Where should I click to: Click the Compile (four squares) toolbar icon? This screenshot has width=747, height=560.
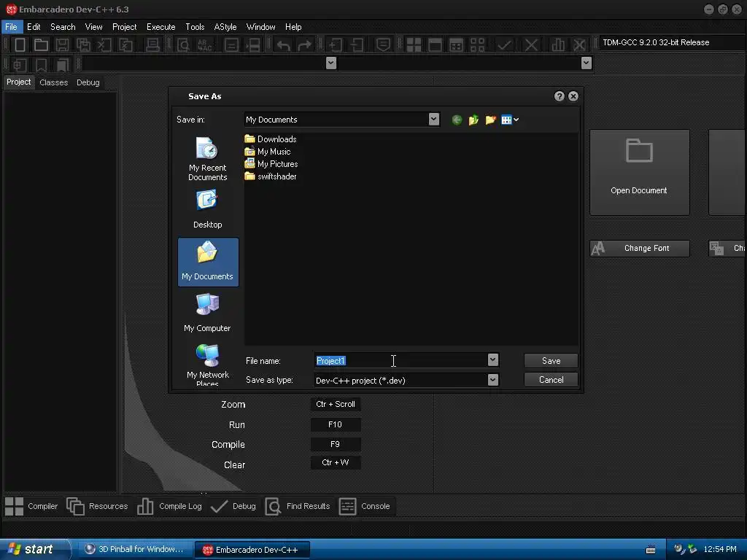[x=414, y=45]
